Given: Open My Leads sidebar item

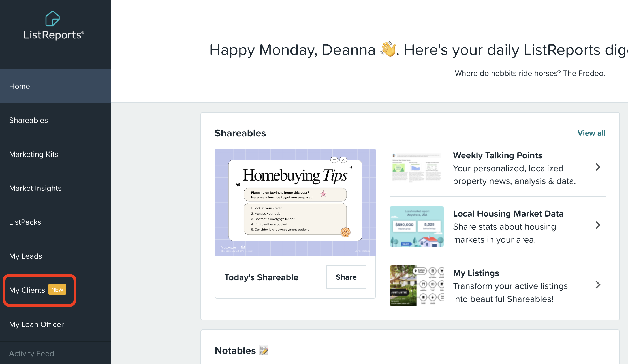Looking at the screenshot, I should tap(25, 256).
